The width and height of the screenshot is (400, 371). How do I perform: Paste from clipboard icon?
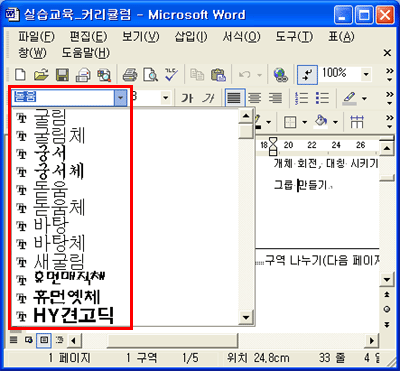click(x=218, y=75)
